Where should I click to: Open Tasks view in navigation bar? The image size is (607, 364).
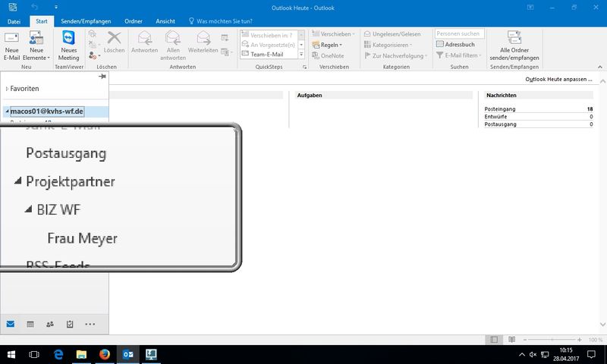coord(70,324)
